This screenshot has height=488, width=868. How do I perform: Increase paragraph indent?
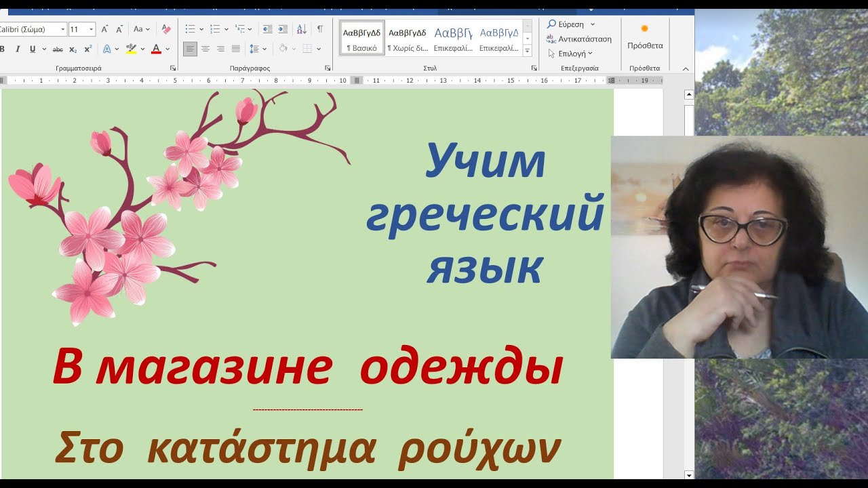click(283, 29)
